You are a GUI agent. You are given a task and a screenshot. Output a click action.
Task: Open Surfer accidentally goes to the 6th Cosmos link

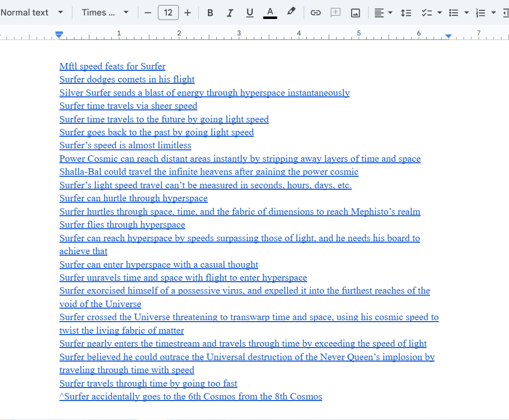coord(191,397)
